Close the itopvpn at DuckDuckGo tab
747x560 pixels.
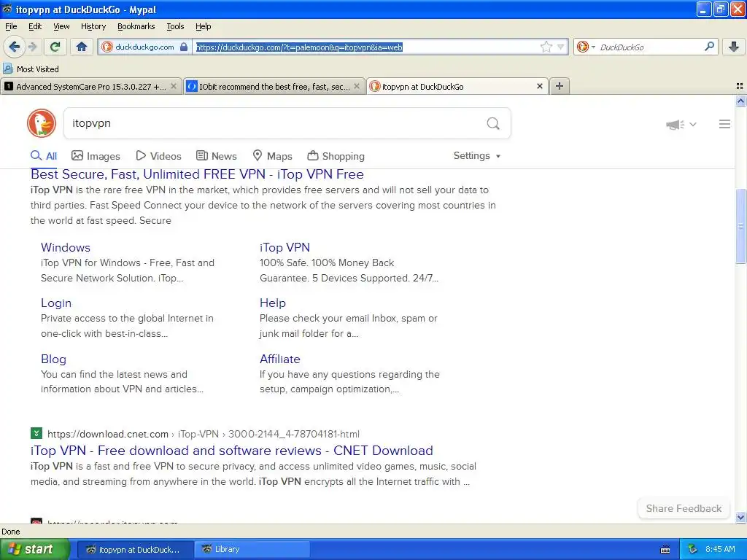pyautogui.click(x=539, y=86)
